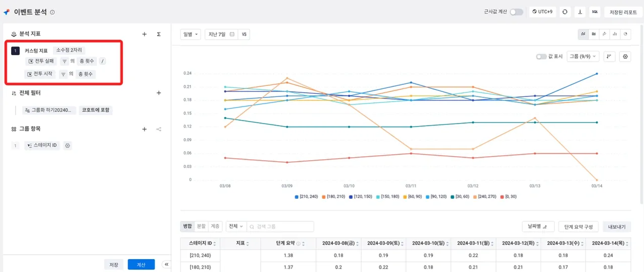The height and width of the screenshot is (272, 644).
Task: Add a new metric with plus icon beside 분석 지표
Action: pyautogui.click(x=144, y=34)
